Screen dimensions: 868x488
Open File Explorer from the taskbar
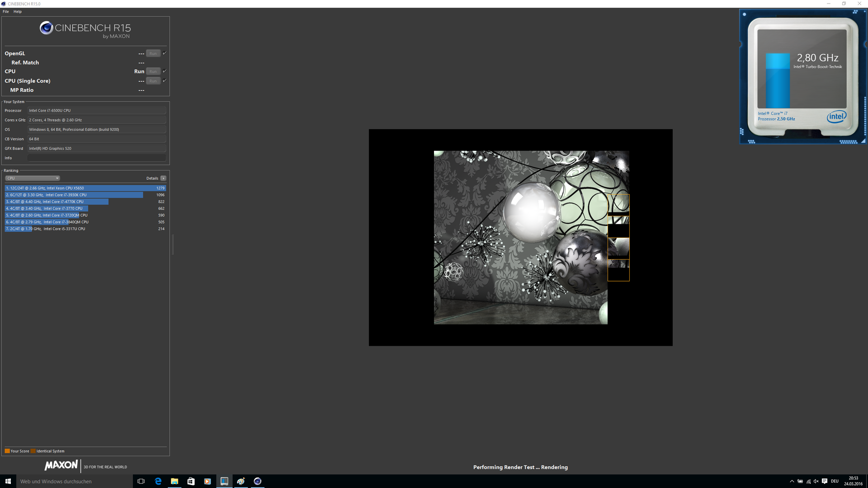[175, 481]
